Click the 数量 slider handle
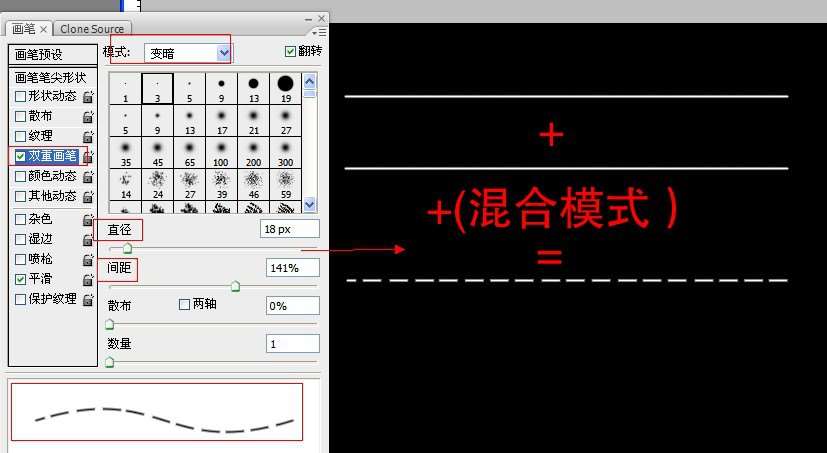Viewport: 827px width, 453px height. (110, 362)
